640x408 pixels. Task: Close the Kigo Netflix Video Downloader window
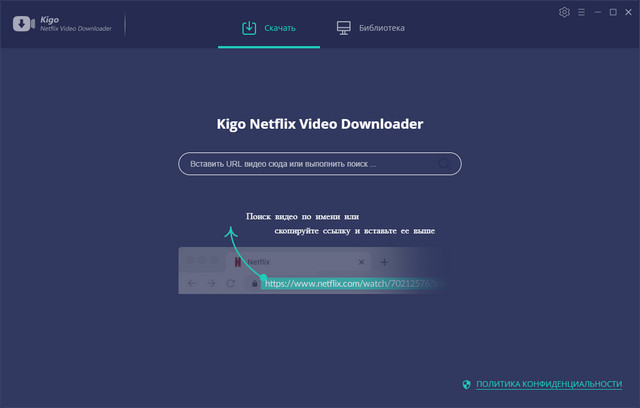click(628, 12)
